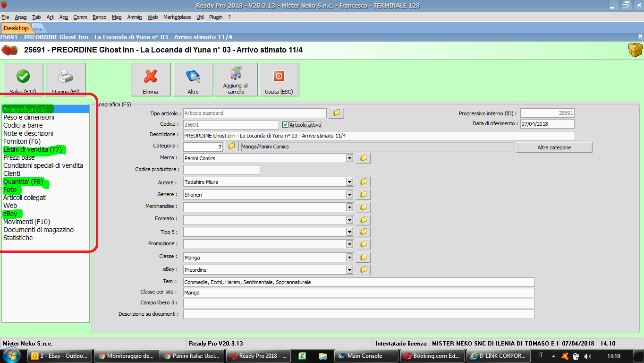Viewport: 644px width, 363px height.
Task: Open the Windows Start menu
Action: [11, 355]
